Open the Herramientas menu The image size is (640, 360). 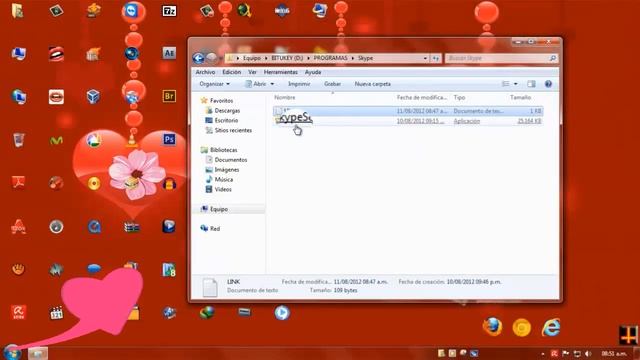pyautogui.click(x=280, y=72)
